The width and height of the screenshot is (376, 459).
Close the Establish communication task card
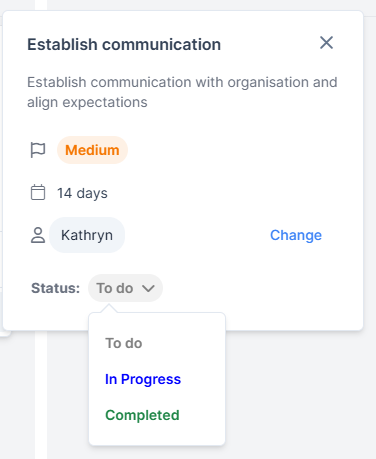(x=326, y=43)
